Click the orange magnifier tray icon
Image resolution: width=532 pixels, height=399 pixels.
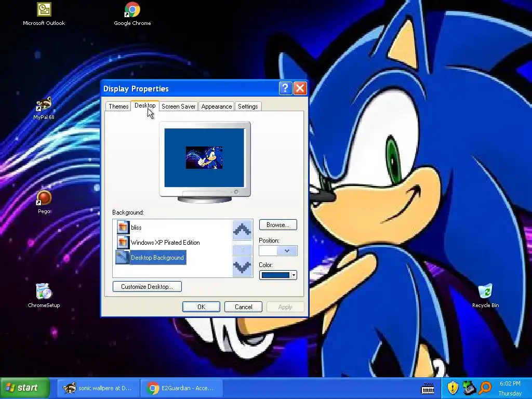point(485,388)
